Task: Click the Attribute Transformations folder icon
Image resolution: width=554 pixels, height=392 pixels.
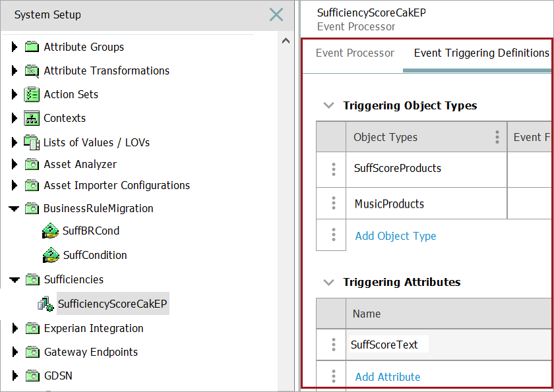Action: 32,70
